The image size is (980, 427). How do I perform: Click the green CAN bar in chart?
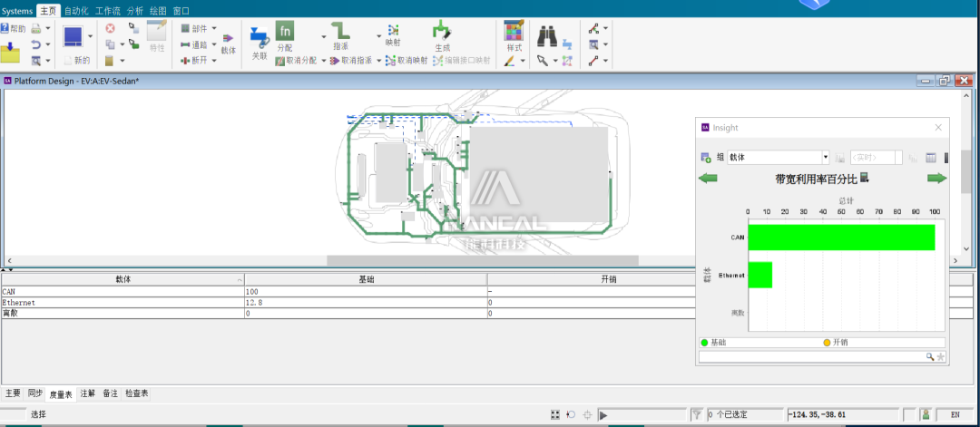tap(840, 238)
